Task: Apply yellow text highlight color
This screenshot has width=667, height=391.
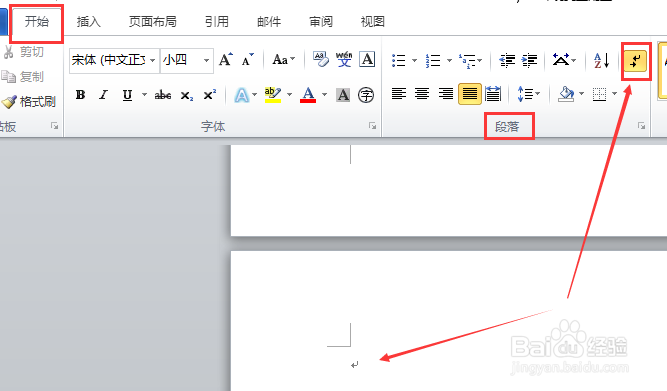Action: [273, 95]
